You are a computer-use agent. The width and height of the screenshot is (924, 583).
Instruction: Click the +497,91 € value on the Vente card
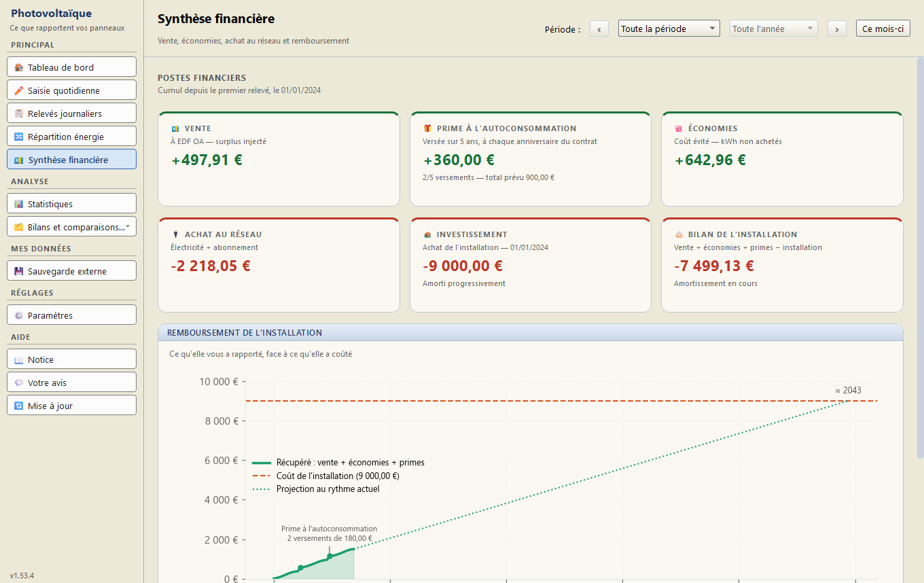coord(207,160)
